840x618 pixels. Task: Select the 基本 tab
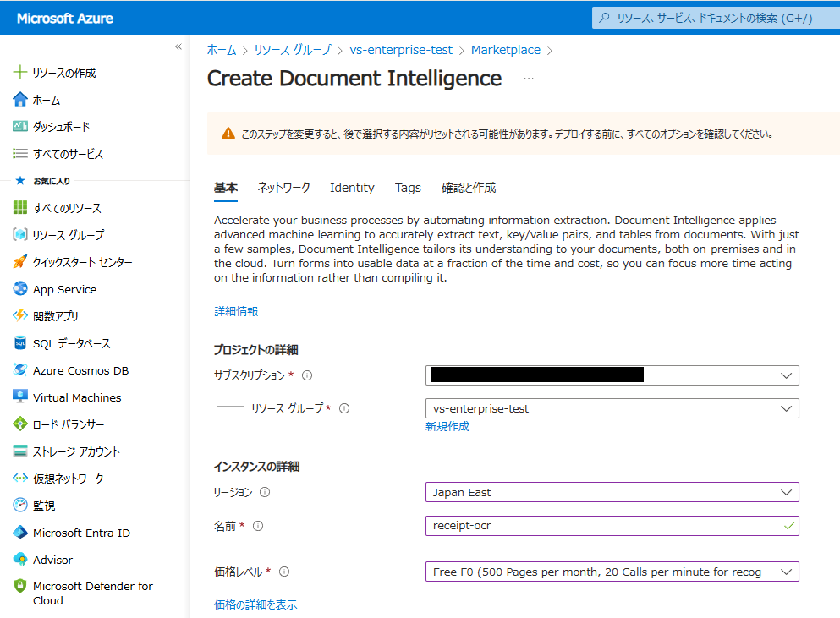[x=226, y=188]
